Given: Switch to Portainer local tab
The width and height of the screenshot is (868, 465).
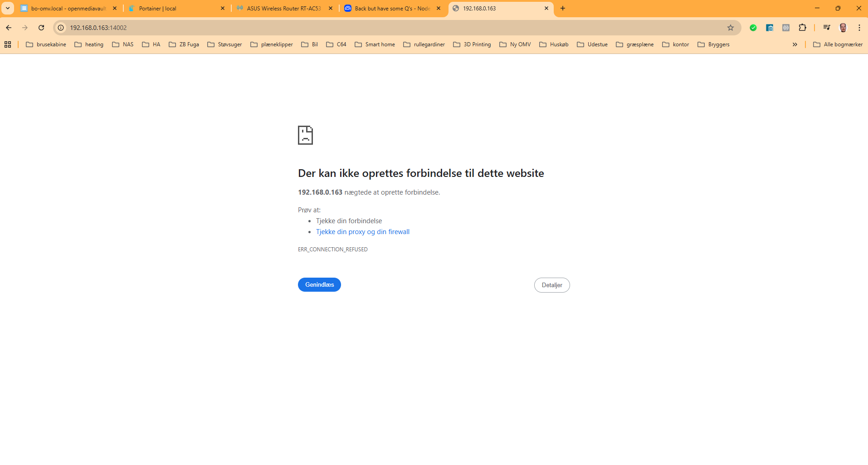Looking at the screenshot, I should (172, 9).
